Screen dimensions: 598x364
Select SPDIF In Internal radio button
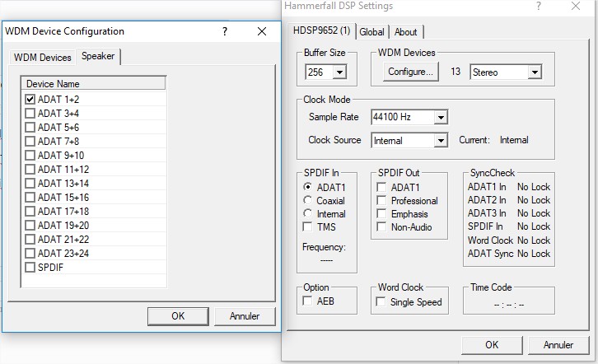tap(307, 213)
